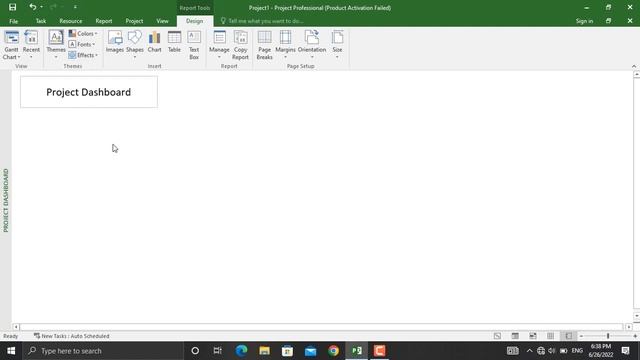This screenshot has height=360, width=640.
Task: Switch to Report view in status bar
Action: pyautogui.click(x=569, y=336)
